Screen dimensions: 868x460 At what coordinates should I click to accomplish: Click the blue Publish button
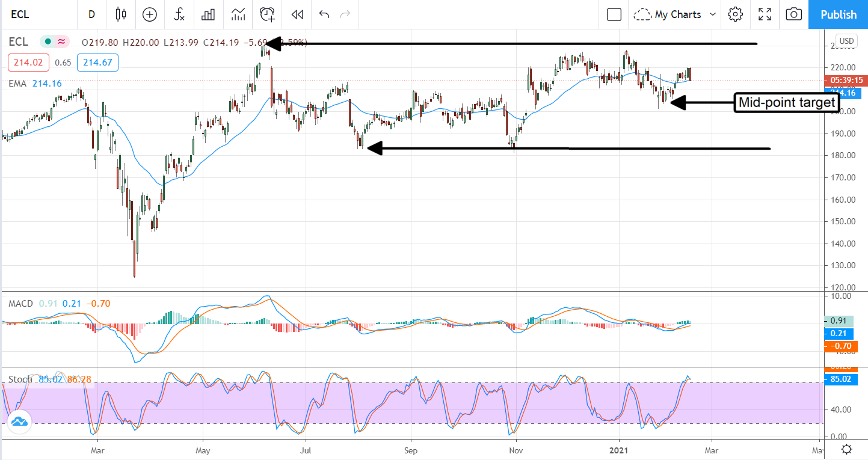tap(839, 14)
